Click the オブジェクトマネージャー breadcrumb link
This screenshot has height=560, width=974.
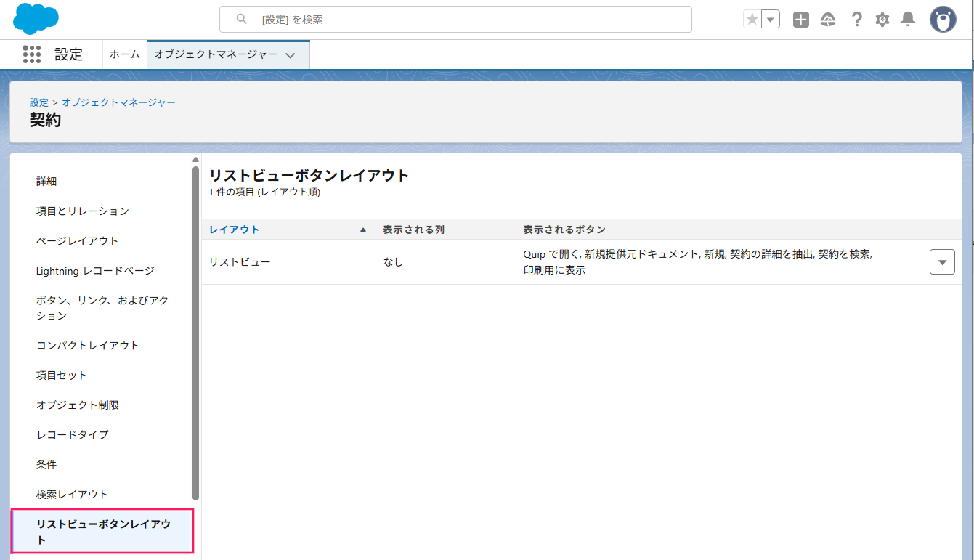click(x=118, y=102)
